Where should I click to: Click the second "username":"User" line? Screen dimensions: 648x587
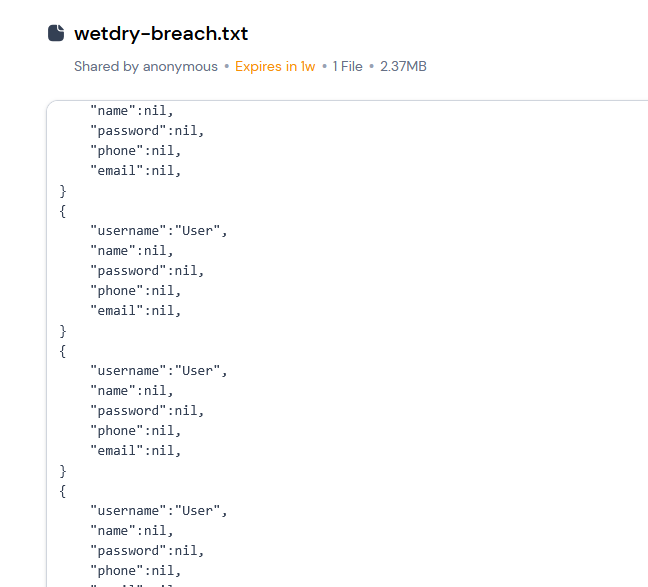point(159,371)
